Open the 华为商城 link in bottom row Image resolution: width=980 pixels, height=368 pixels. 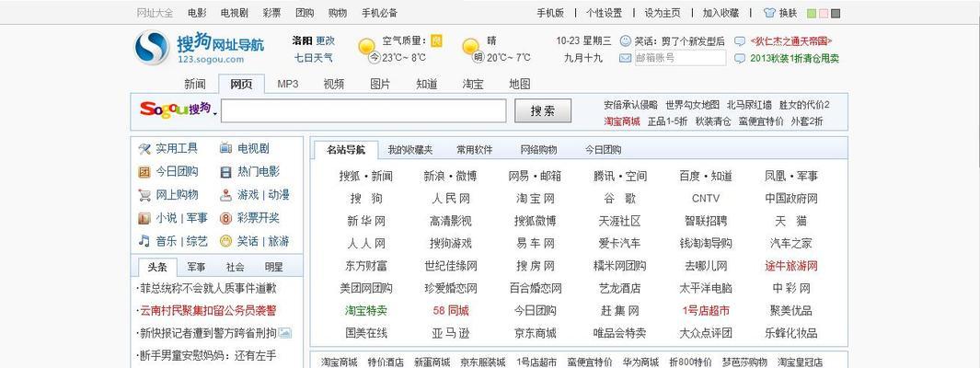point(640,362)
